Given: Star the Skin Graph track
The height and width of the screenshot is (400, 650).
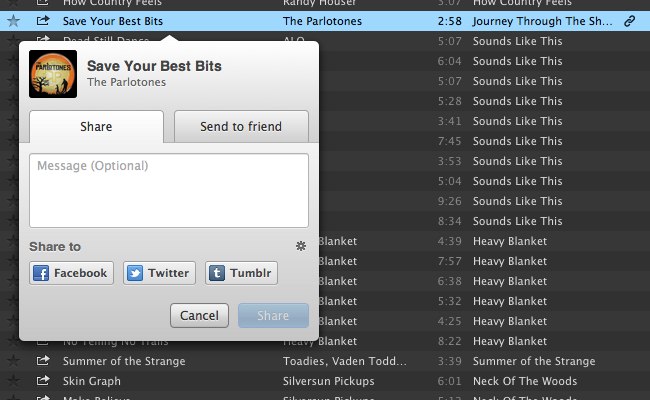Looking at the screenshot, I should [13, 381].
